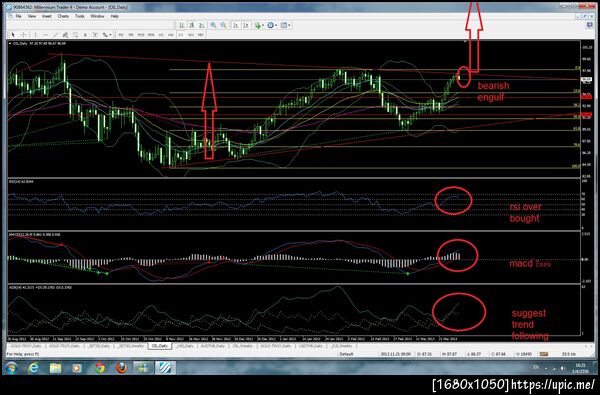The width and height of the screenshot is (600, 395).
Task: Expand the Arrows tool dropdown
Action: coord(110,35)
